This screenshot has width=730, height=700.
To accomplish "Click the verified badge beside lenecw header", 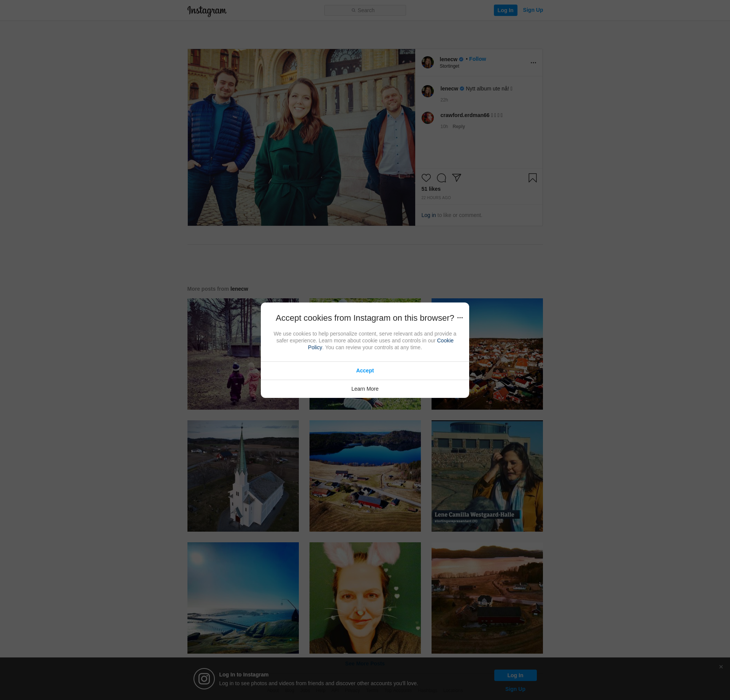I will 461,59.
